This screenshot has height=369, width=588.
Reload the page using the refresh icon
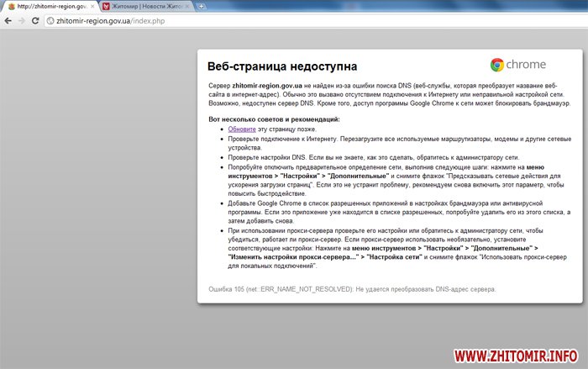[x=36, y=19]
